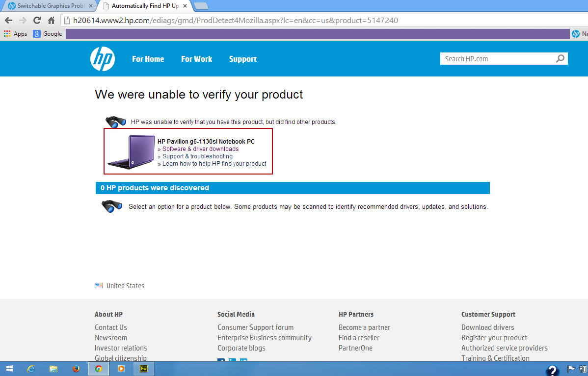The image size is (588, 376).
Task: Close the Switchable Graphics tab
Action: (x=90, y=6)
